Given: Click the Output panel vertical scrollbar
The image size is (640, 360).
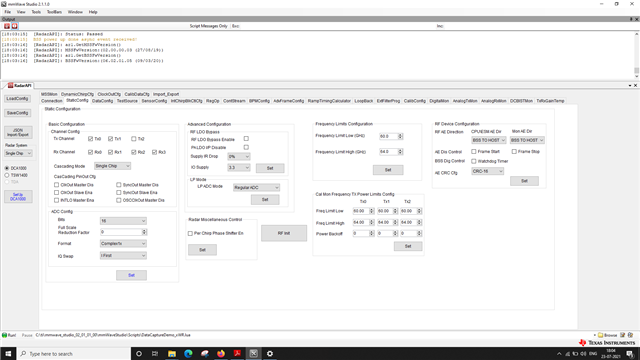Looking at the screenshot, I should tap(636, 54).
